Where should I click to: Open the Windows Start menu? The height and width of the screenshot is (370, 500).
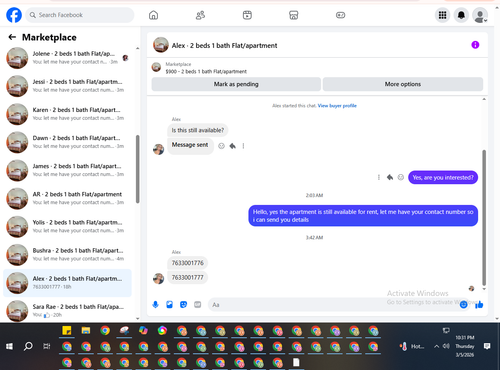coord(9,346)
